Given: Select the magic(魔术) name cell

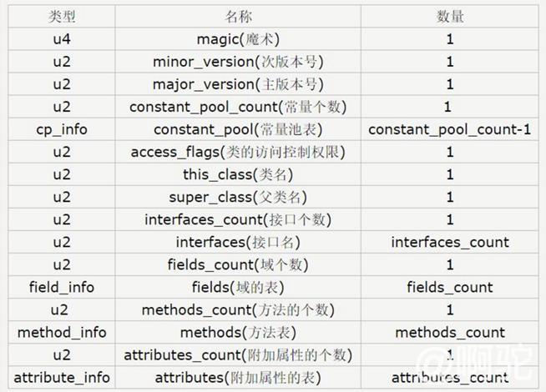Looking at the screenshot, I should coord(238,39).
